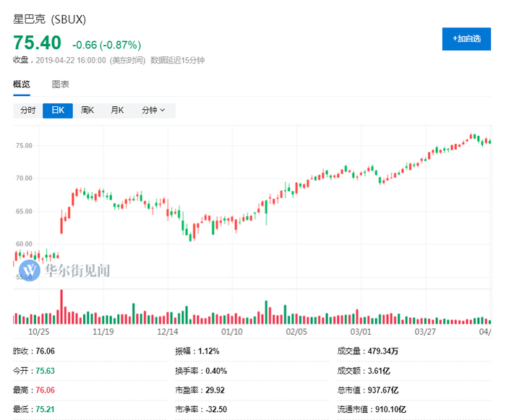Click the 03/27 date marker on axis

coord(425,332)
